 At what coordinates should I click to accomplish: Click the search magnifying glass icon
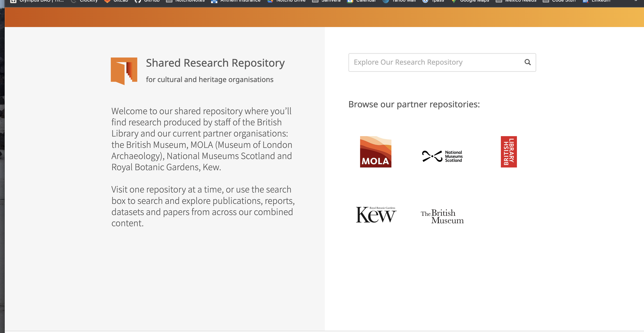(527, 62)
